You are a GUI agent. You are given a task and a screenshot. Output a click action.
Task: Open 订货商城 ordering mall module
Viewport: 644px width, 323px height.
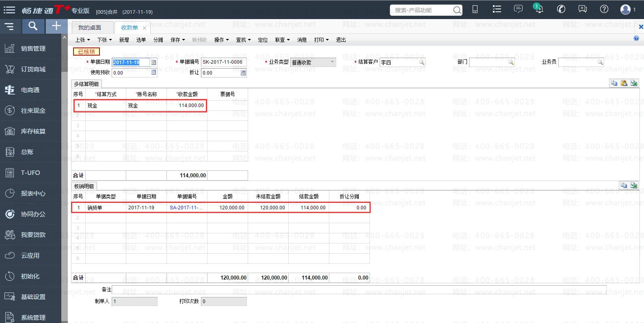click(x=31, y=69)
